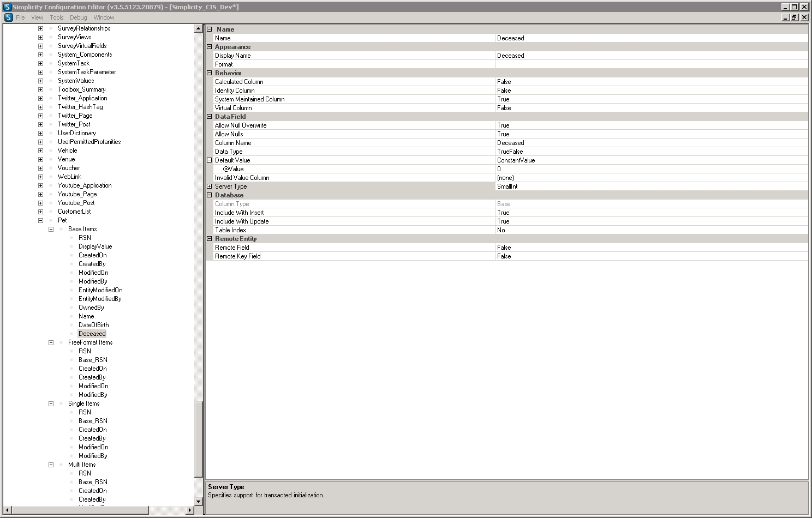The height and width of the screenshot is (518, 812).
Task: Open the Tools menu
Action: (57, 17)
